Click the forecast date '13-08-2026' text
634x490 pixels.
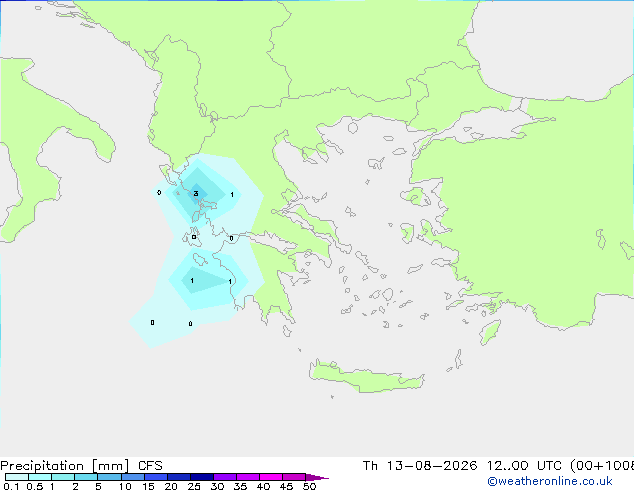[x=431, y=466]
